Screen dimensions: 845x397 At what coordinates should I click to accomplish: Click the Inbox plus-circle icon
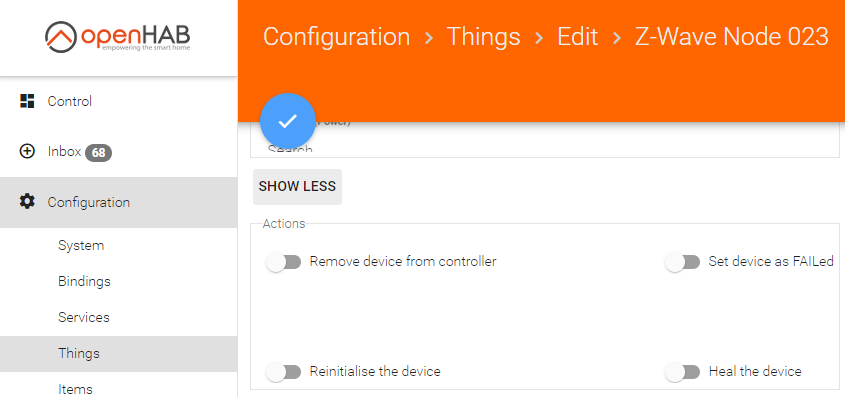point(27,151)
